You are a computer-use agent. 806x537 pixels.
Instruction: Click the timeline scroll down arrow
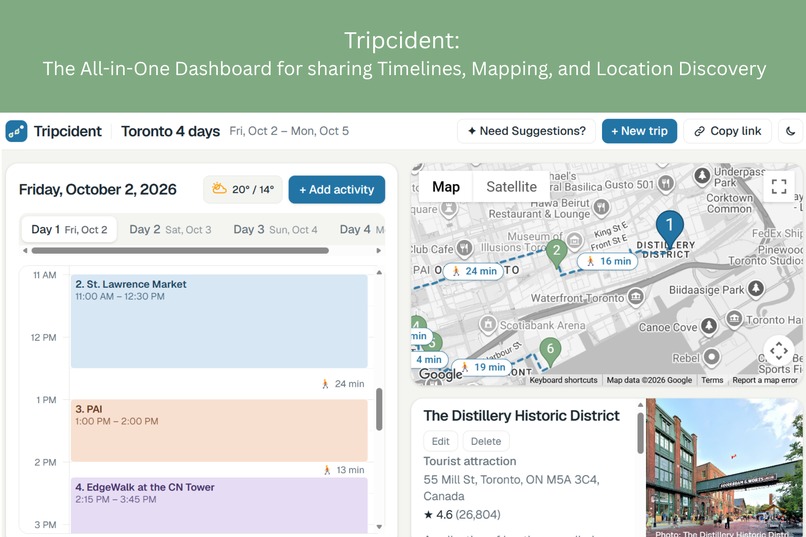click(x=379, y=527)
